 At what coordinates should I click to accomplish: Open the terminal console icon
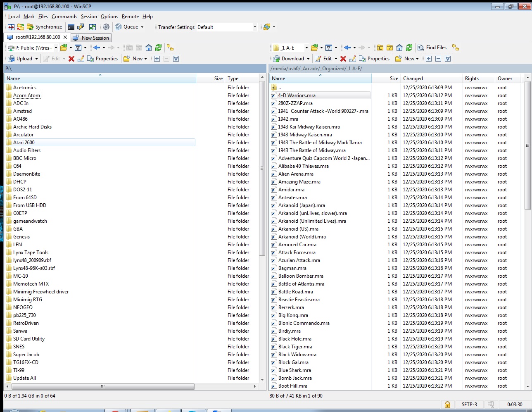point(71,27)
